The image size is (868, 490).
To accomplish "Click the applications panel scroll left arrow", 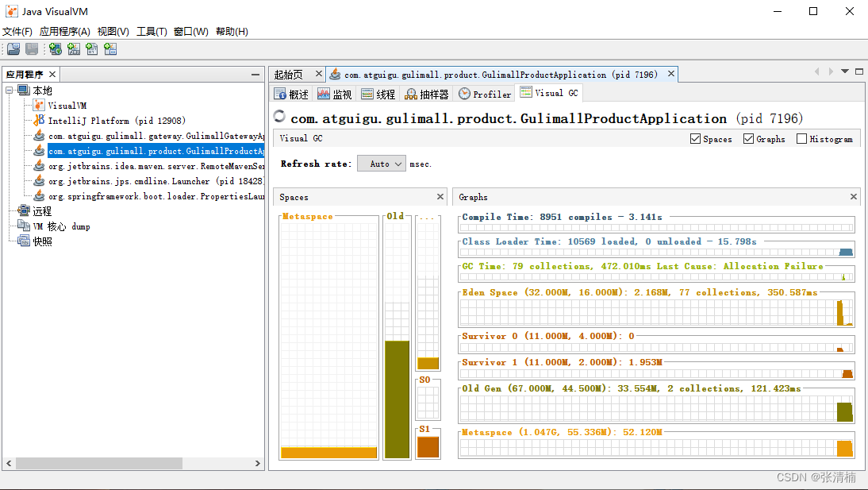I will click(9, 463).
